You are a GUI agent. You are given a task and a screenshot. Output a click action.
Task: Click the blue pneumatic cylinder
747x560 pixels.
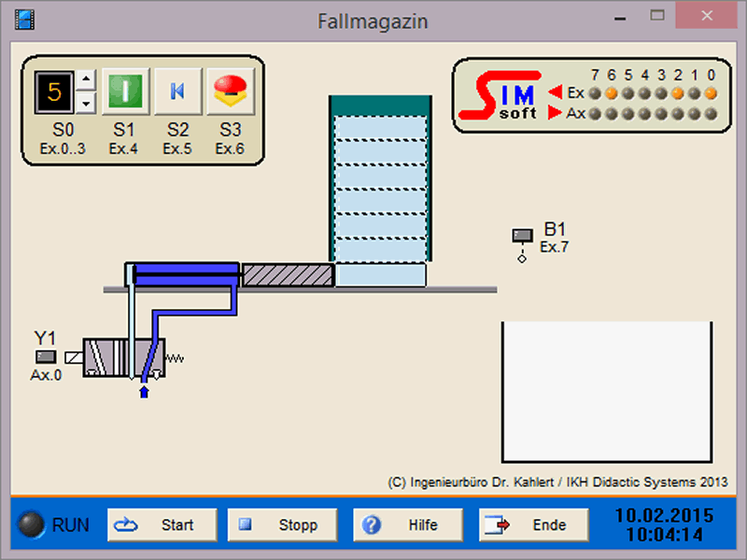(x=185, y=273)
